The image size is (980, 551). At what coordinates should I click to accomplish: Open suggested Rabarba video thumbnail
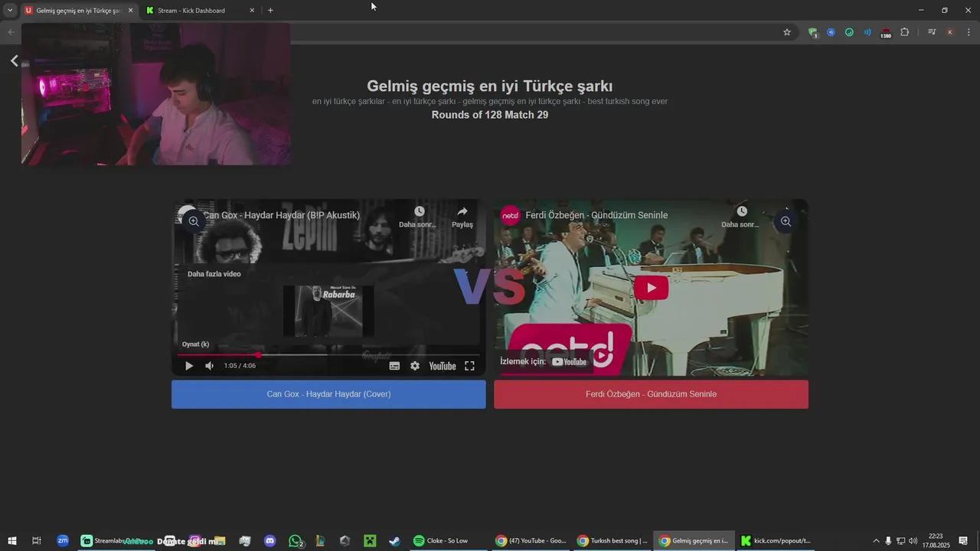[328, 311]
